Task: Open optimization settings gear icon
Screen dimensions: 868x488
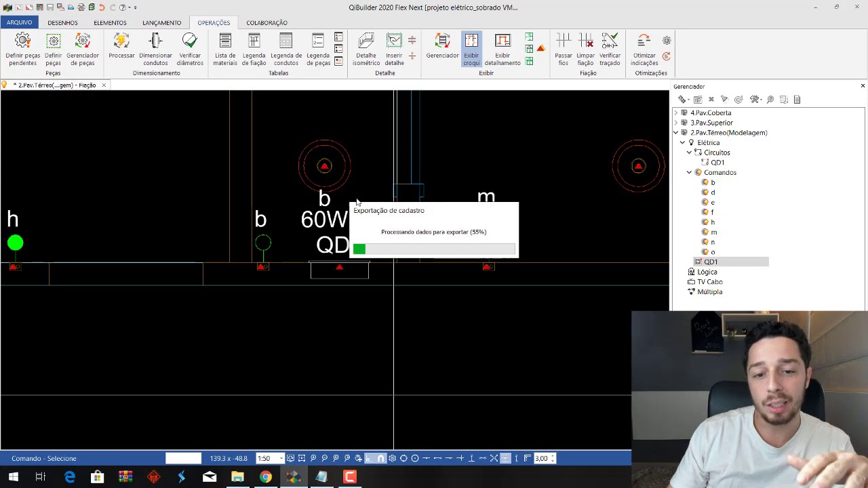Action: [x=667, y=41]
